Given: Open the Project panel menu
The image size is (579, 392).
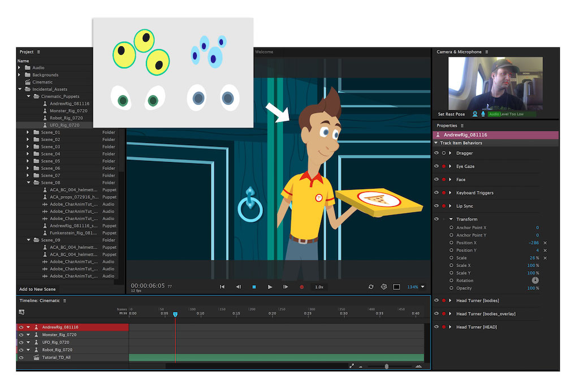Looking at the screenshot, I should click(x=38, y=52).
